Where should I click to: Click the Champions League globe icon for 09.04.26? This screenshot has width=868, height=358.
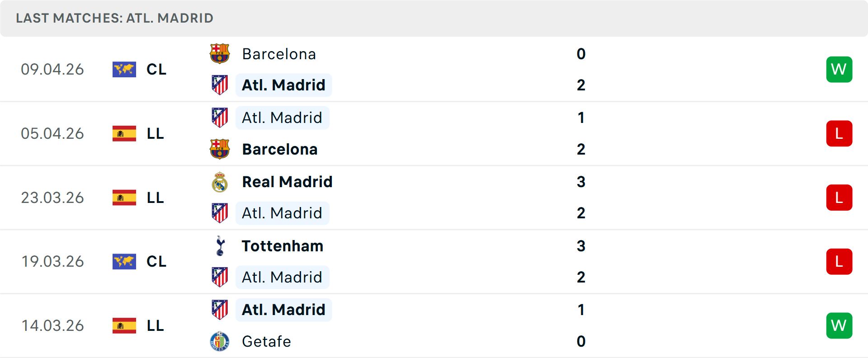pos(124,69)
